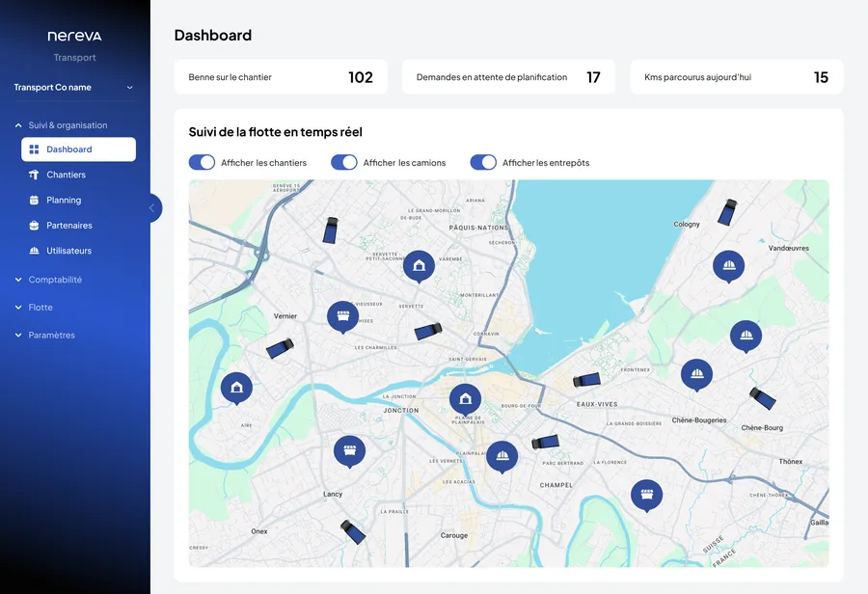Click the truck icon near Onex
This screenshot has width=868, height=594.
(353, 532)
